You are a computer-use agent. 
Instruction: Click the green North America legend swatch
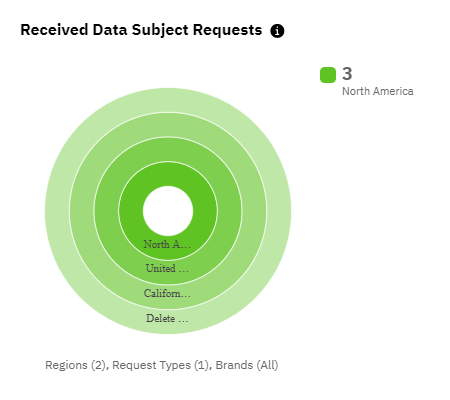click(x=328, y=75)
